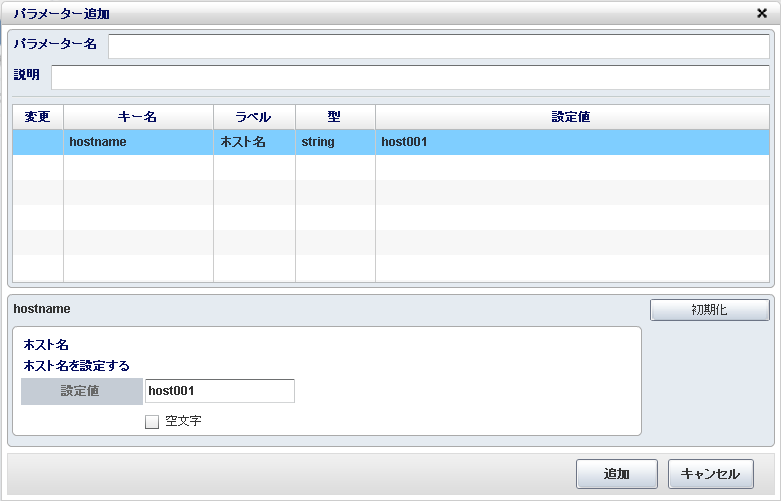The image size is (781, 501).
Task: Click the 変更 column header
Action: coord(38,117)
